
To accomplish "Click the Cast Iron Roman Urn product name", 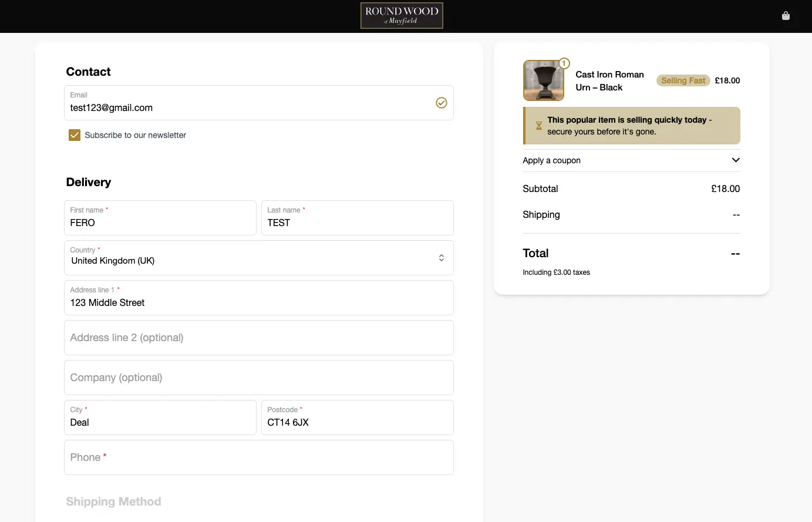I will 609,81.
